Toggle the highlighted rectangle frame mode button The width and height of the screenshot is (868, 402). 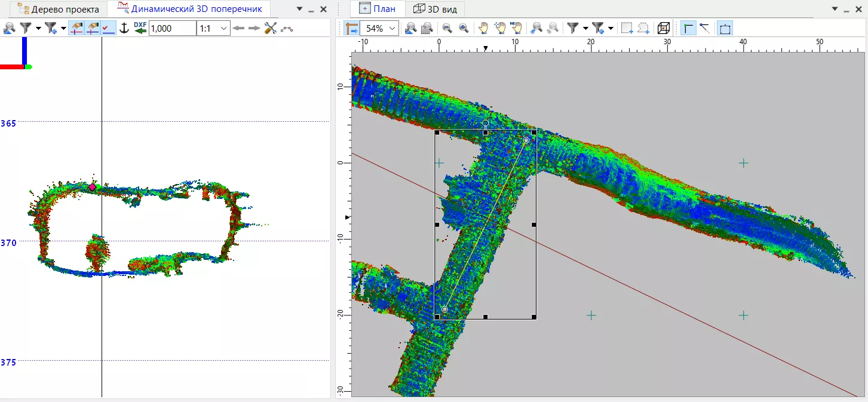tap(725, 28)
